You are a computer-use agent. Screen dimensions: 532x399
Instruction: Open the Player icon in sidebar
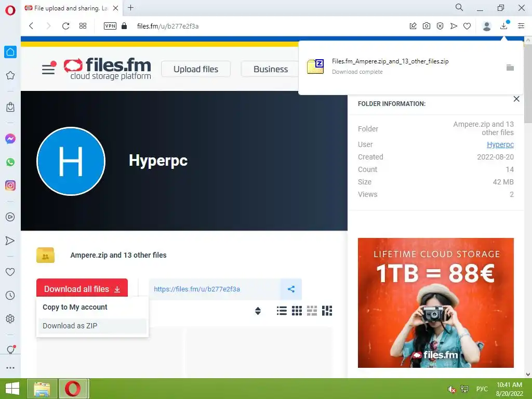[x=10, y=217]
